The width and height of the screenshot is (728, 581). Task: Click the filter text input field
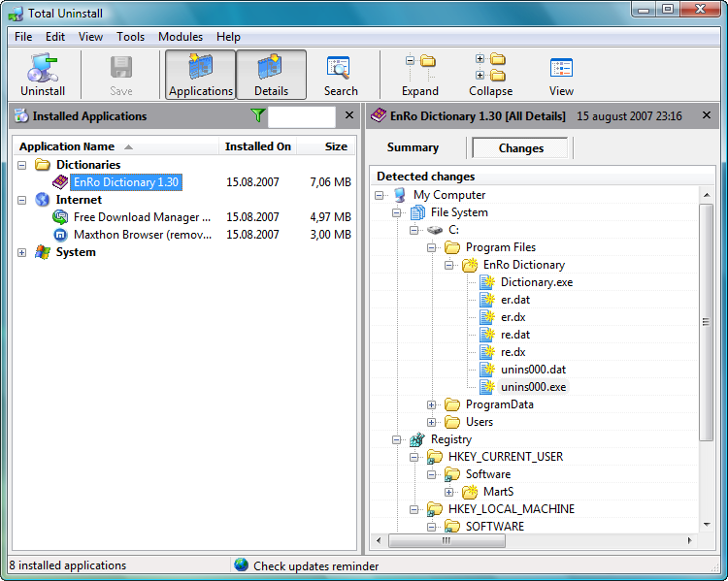pyautogui.click(x=302, y=116)
